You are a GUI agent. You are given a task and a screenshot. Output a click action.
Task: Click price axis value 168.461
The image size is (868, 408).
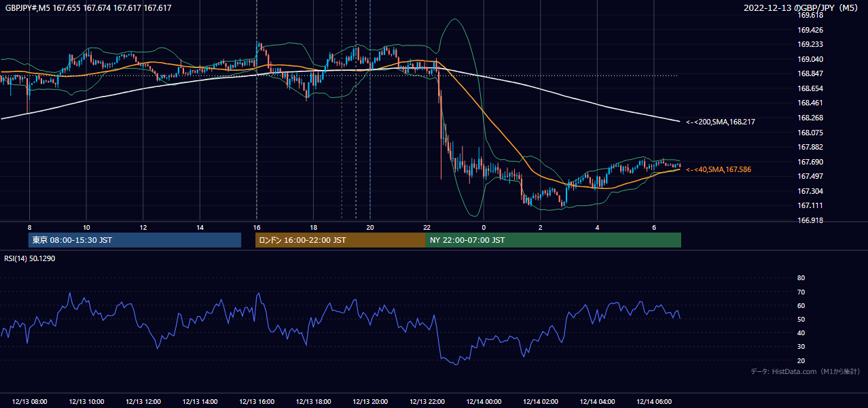810,103
